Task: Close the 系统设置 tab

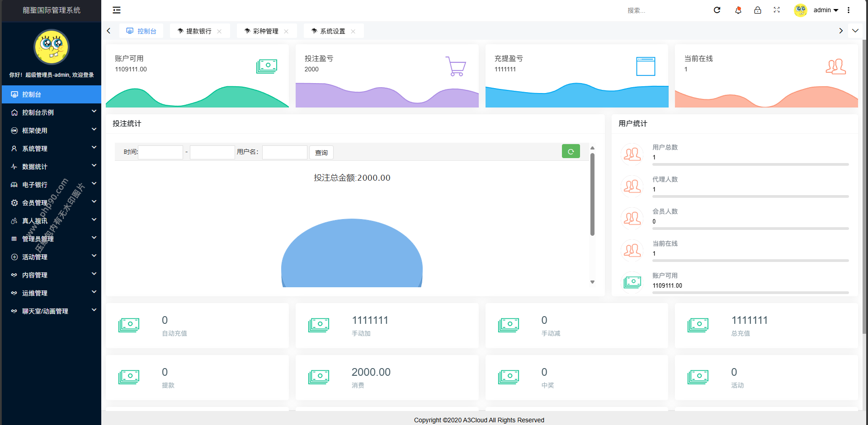Action: (353, 31)
